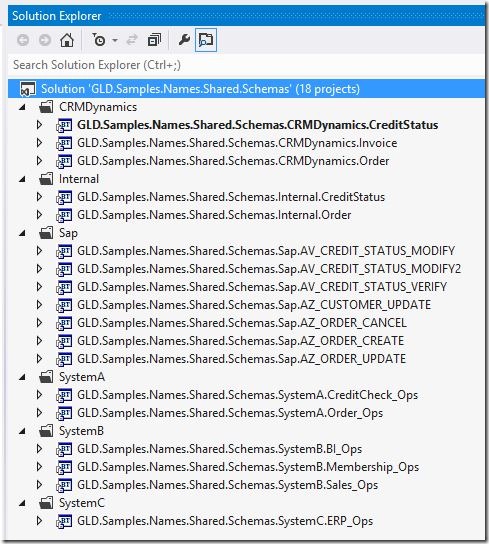489x544 pixels.
Task: Click BizTalk icon of SystemB.BI_Ops project
Action: [64, 449]
